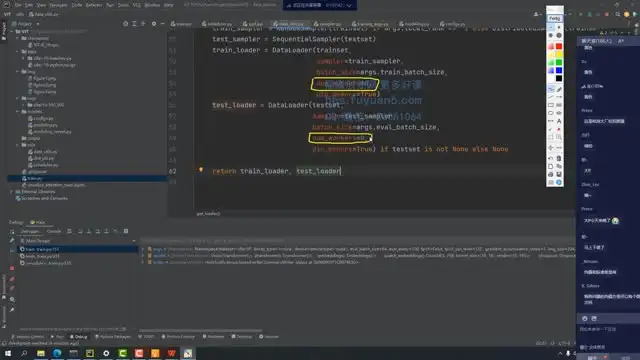Viewport: 640px width, 360px height.
Task: Open the Run menu in the menu bar
Action: [x=110, y=5]
